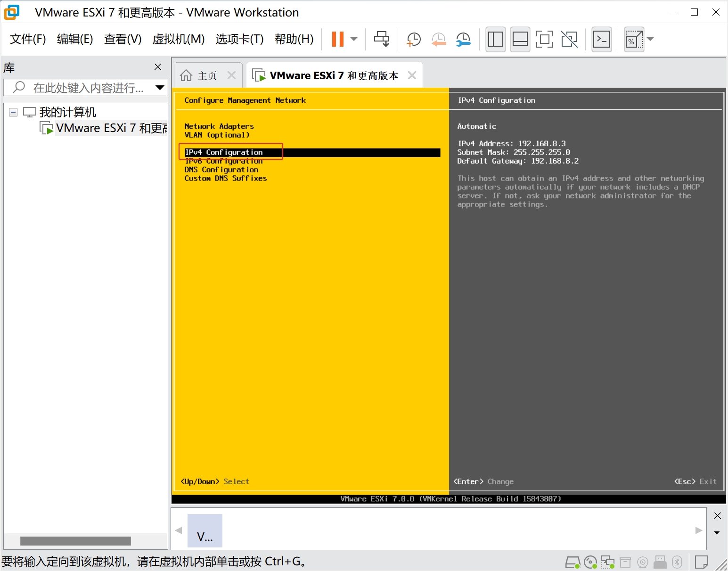Click the stretch guest display icon
Screen dimensions: 728x571
634,39
